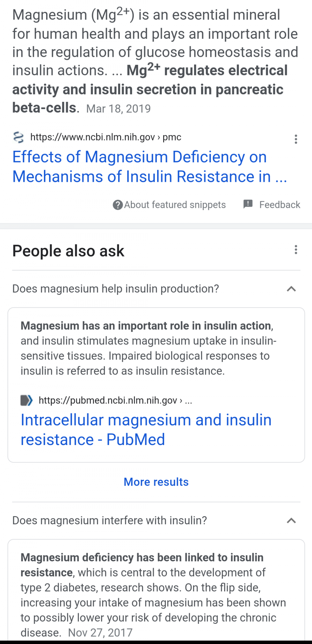Open the featured snippet three-dot options menu

(x=296, y=139)
